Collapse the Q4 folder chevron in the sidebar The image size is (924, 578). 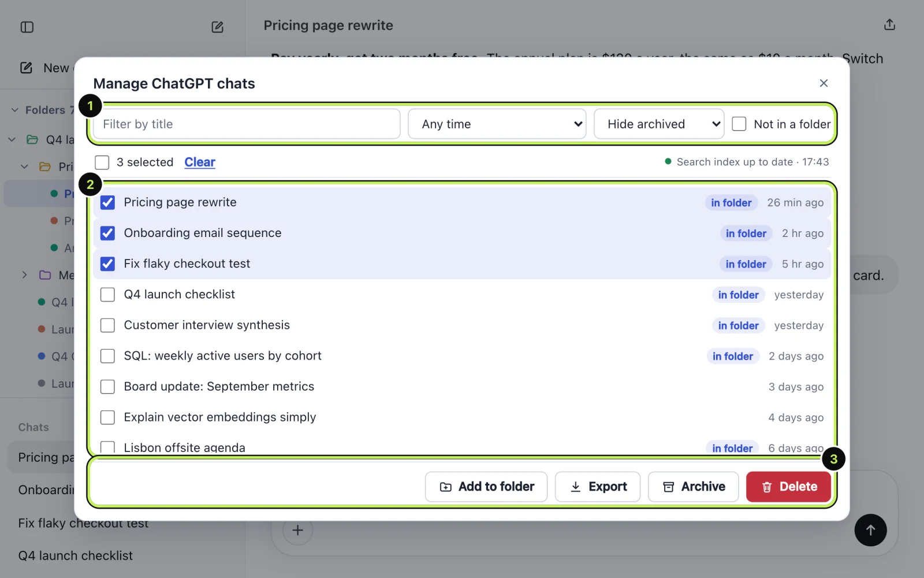(x=12, y=140)
